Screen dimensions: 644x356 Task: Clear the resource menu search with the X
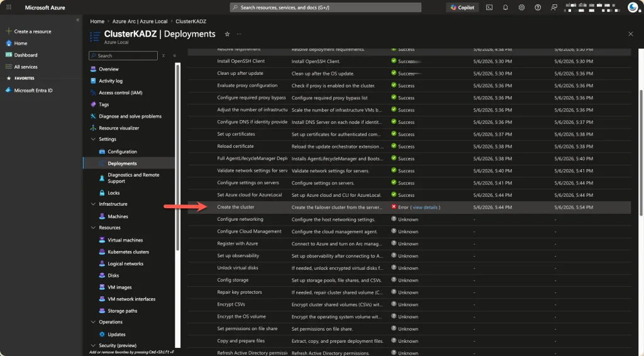[164, 55]
